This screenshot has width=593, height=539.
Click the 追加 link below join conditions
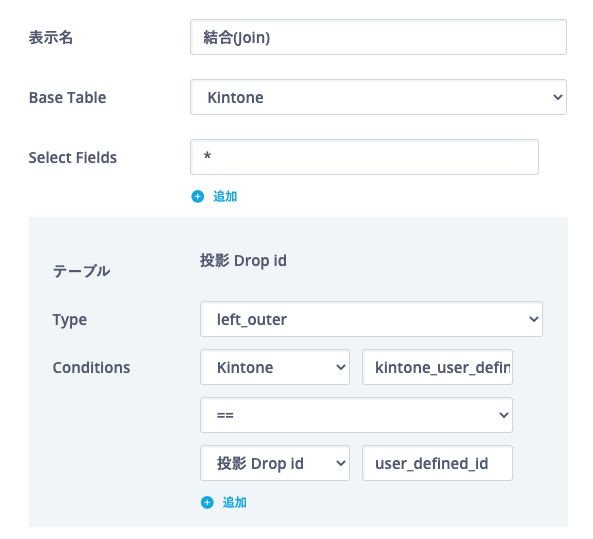(x=234, y=502)
